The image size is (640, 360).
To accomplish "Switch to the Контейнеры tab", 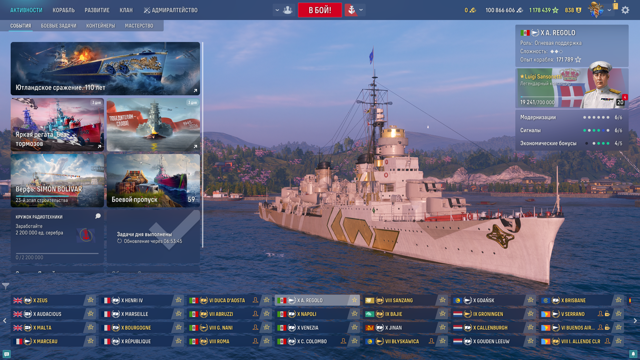I will click(100, 25).
